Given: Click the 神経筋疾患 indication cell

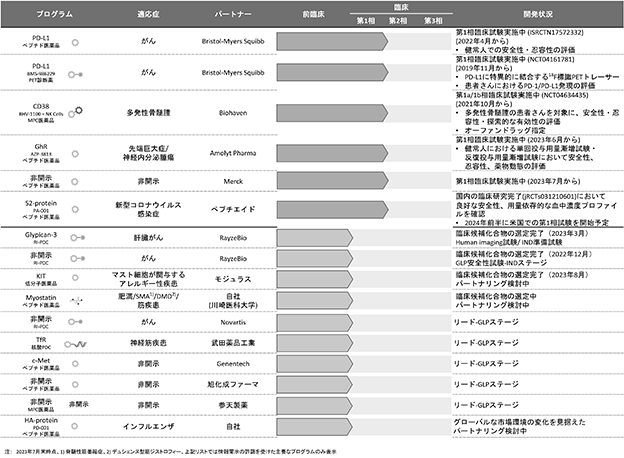Looking at the screenshot, I should click(x=148, y=343).
